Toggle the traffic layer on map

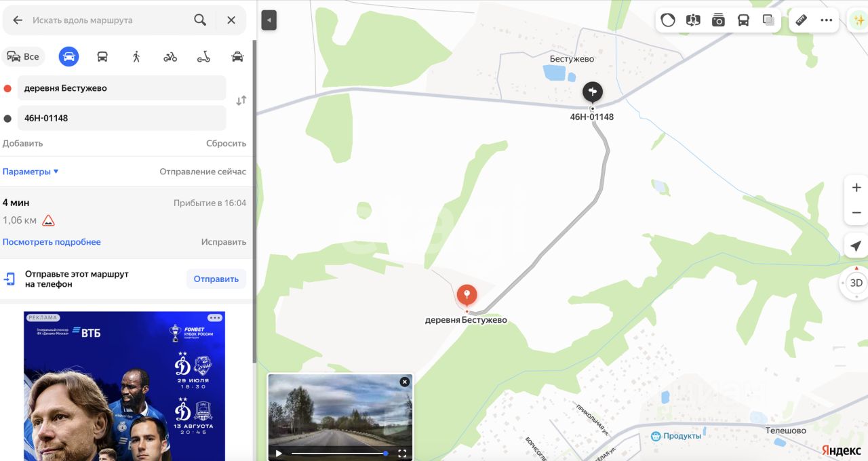tap(668, 20)
